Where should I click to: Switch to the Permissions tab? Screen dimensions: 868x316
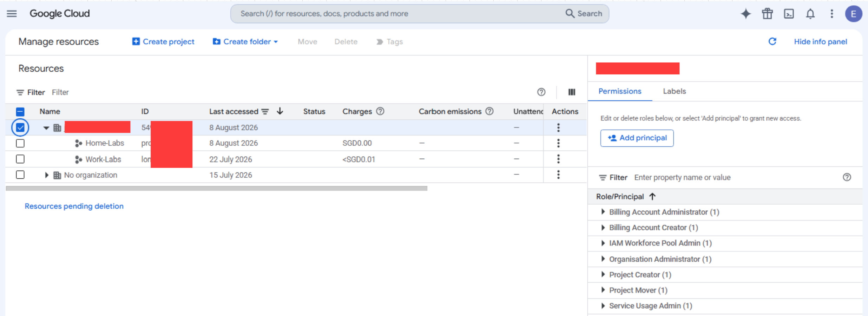[620, 91]
